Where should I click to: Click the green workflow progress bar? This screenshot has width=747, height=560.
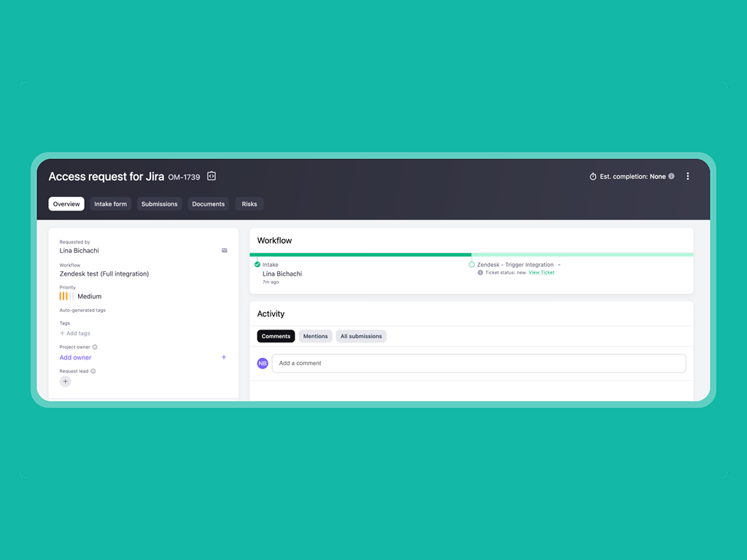coord(360,254)
